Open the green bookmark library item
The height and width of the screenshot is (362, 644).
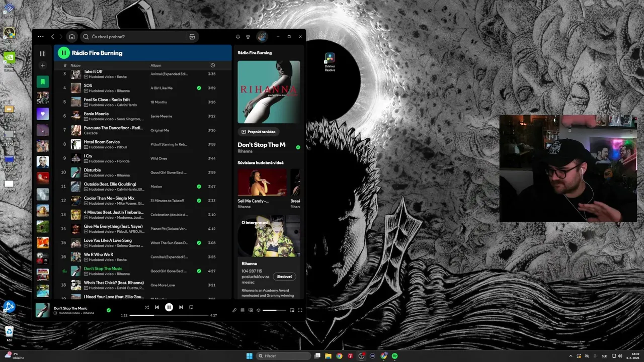click(43, 82)
